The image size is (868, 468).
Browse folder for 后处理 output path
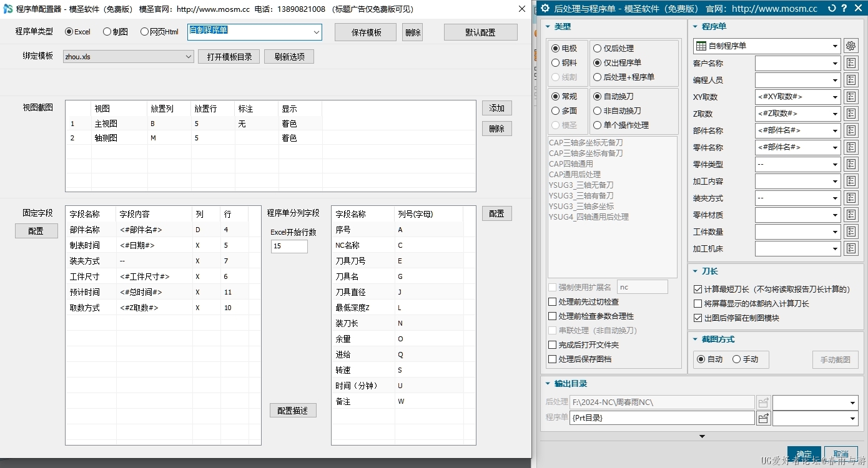763,402
